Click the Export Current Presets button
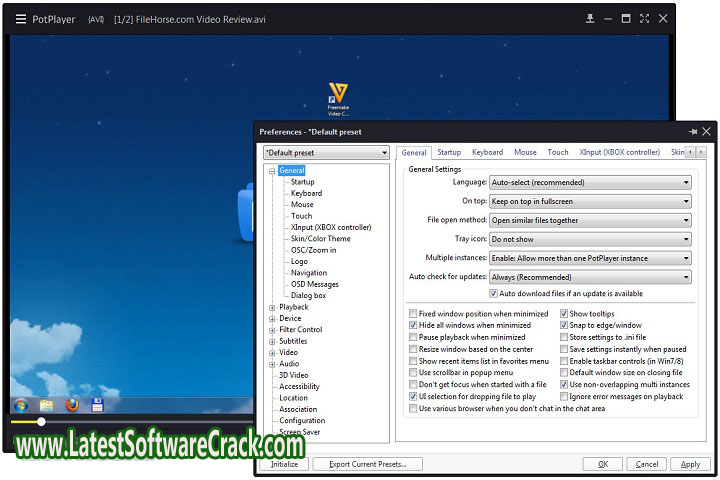The height and width of the screenshot is (480, 720). pyautogui.click(x=367, y=464)
